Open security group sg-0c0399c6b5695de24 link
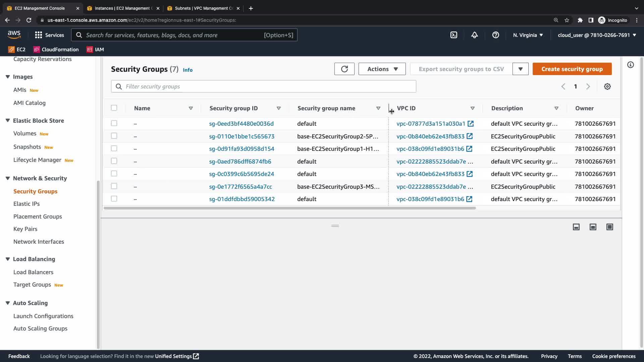 tap(241, 174)
